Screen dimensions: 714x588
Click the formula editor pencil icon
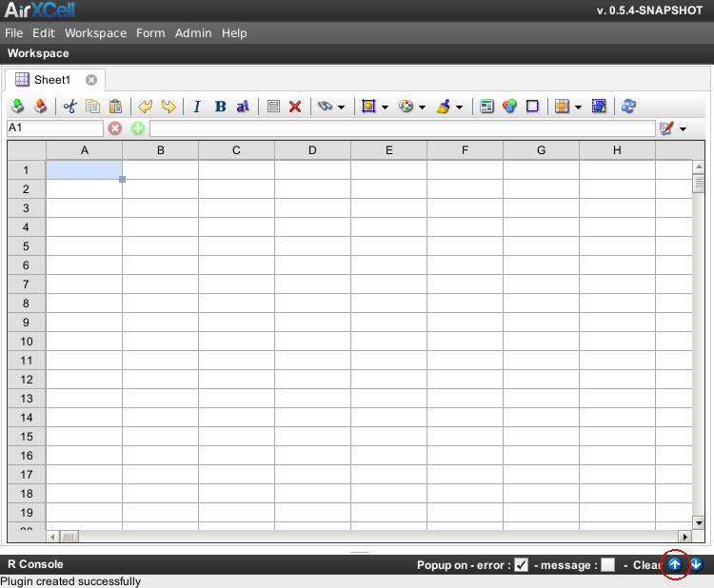[666, 128]
